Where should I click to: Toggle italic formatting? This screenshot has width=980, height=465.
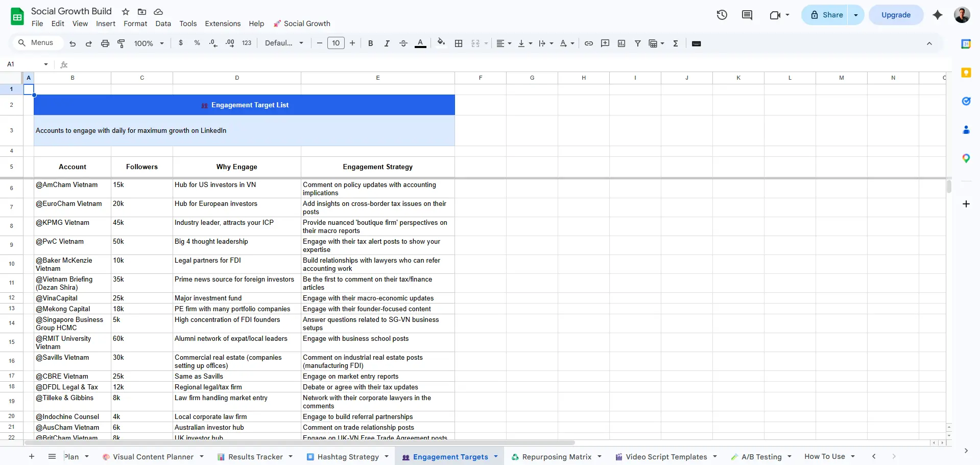(387, 43)
